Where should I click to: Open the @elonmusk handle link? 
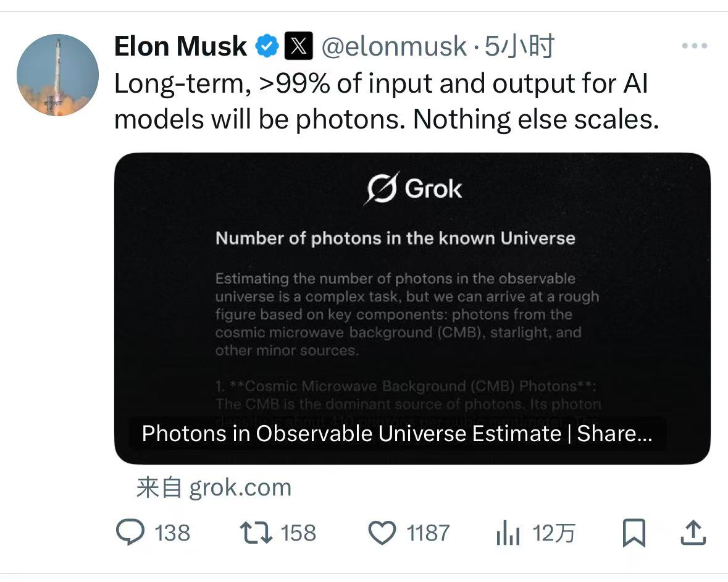pyautogui.click(x=394, y=47)
